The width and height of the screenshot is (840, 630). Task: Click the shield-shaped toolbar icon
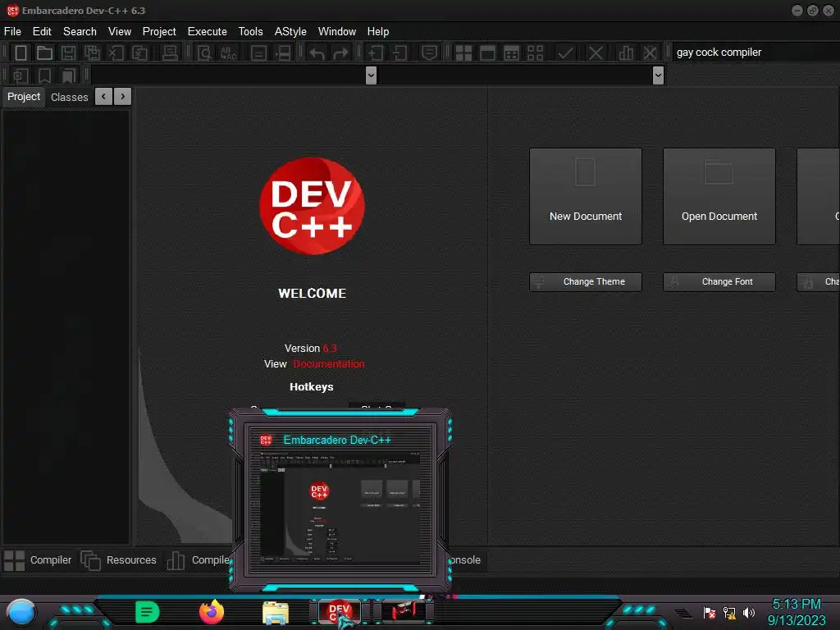point(429,52)
